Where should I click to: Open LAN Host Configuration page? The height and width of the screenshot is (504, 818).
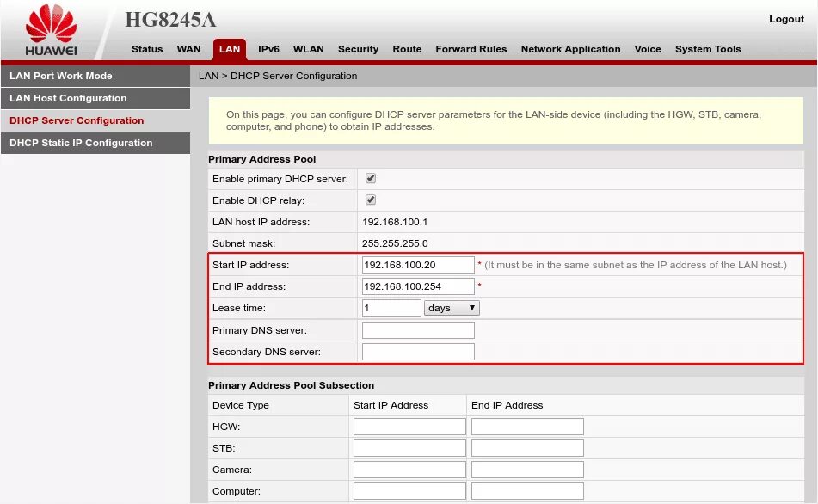[95, 98]
